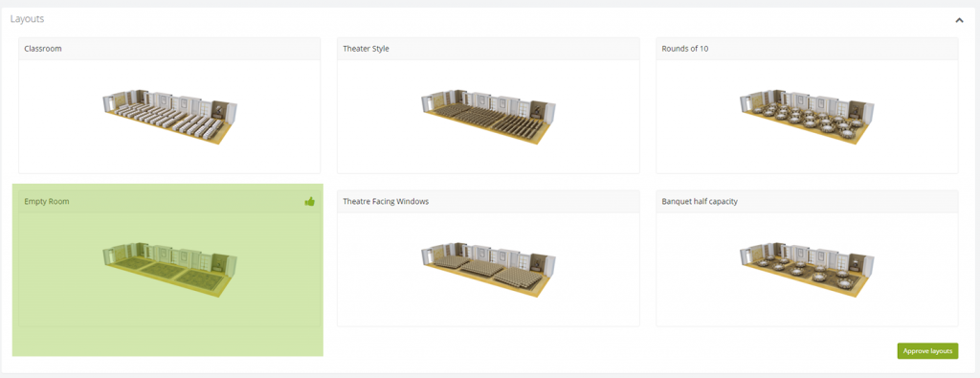Click the green highlighted area below Empty Room
Screen dimensions: 980x378
[x=167, y=341]
